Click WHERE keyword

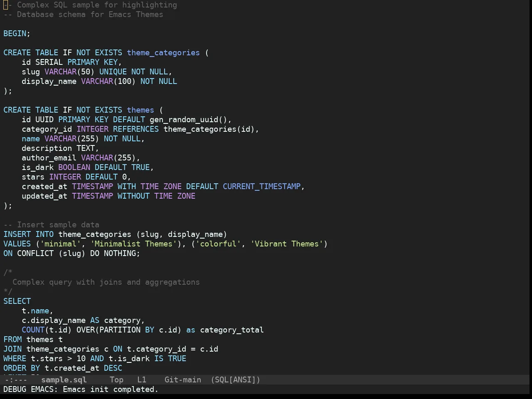(x=15, y=359)
